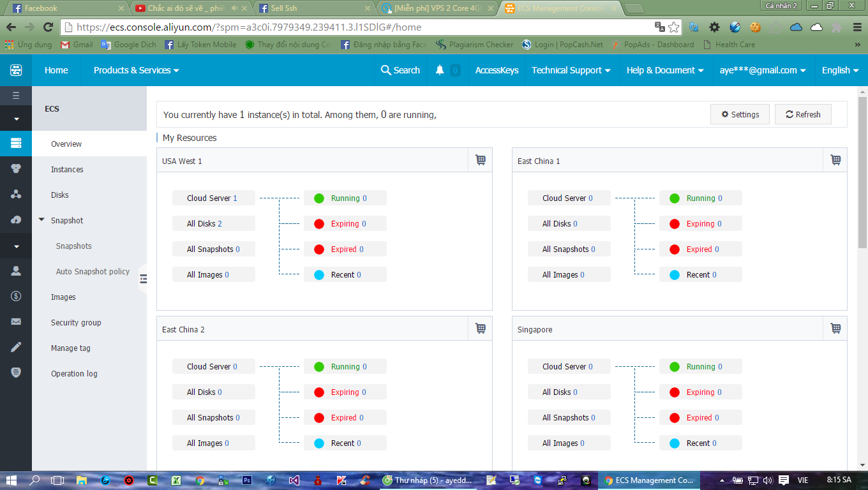Click the Refresh button
Image resolution: width=868 pixels, height=490 pixels.
(x=803, y=114)
